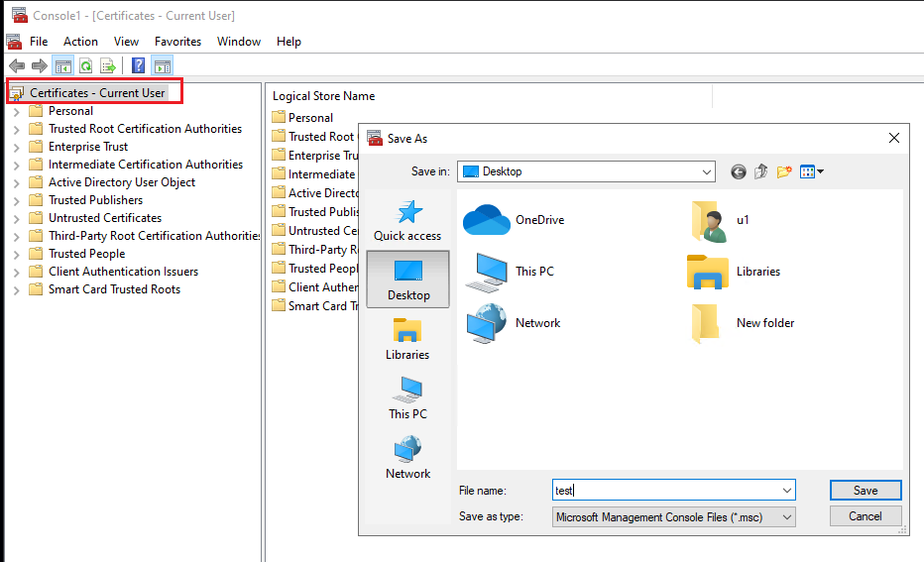This screenshot has width=924, height=562.
Task: Open the File menu
Action: click(x=39, y=42)
